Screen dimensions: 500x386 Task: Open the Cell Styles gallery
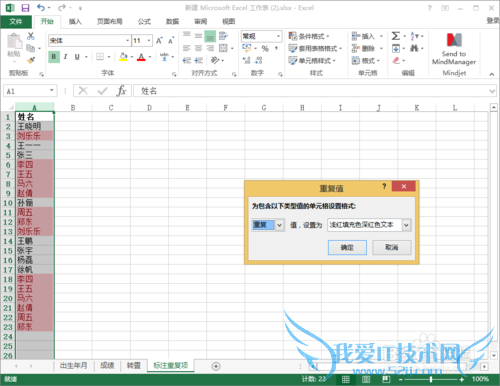tap(312, 60)
